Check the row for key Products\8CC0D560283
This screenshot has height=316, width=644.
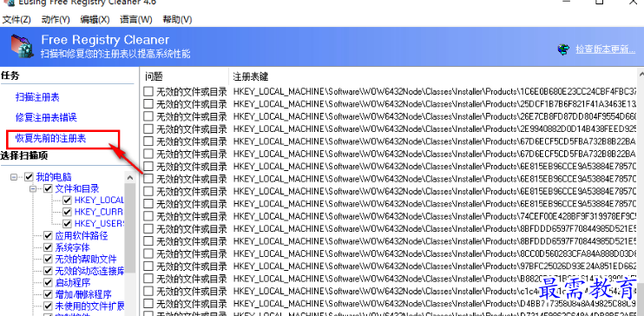(148, 253)
